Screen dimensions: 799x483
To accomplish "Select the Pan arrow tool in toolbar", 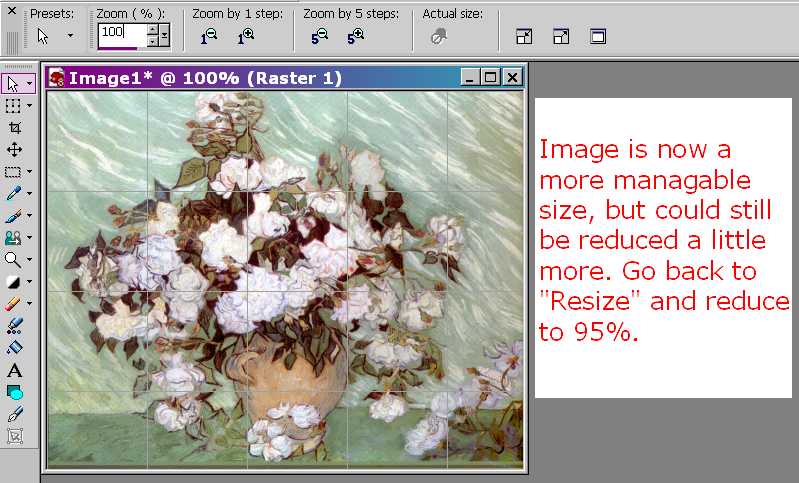I will (13, 84).
